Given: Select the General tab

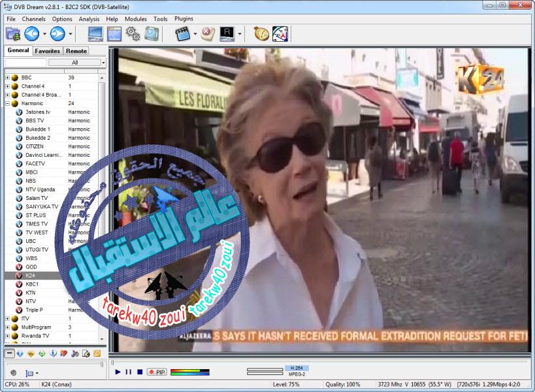Looking at the screenshot, I should [x=18, y=50].
